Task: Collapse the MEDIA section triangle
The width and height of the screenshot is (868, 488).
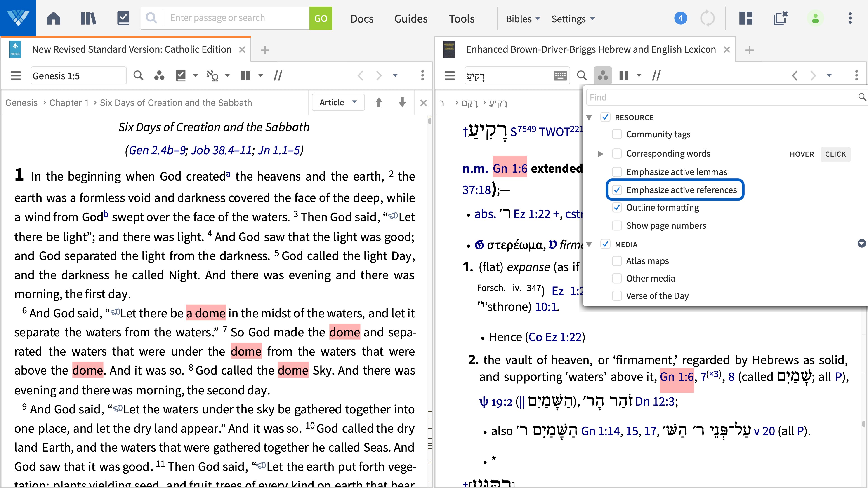Action: [589, 244]
